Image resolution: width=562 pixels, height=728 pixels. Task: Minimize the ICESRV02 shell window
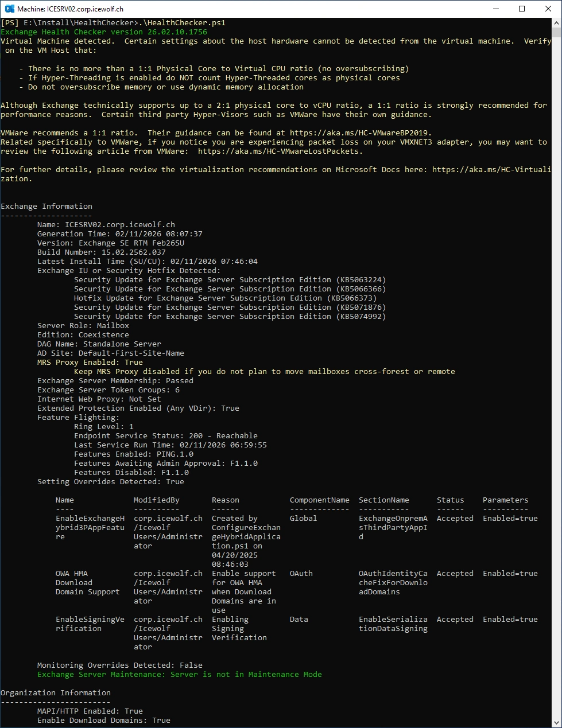pyautogui.click(x=495, y=9)
